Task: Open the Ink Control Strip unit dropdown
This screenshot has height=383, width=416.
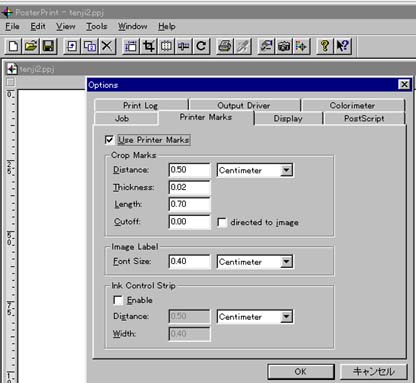Action: (286, 317)
